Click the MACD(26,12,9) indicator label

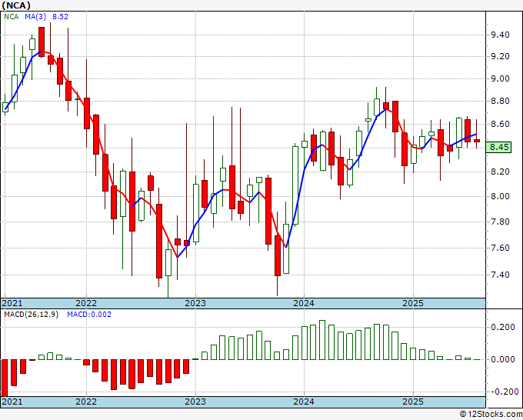click(31, 315)
